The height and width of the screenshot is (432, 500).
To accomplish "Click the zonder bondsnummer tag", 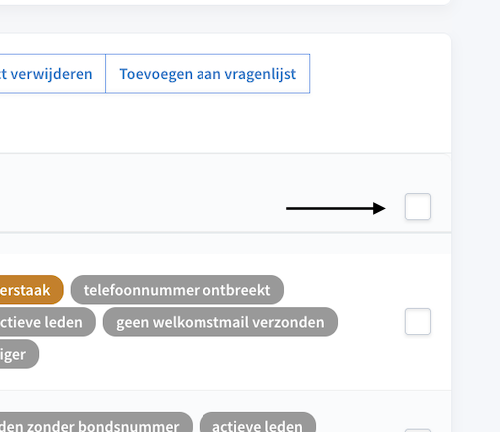I will (x=96, y=423).
